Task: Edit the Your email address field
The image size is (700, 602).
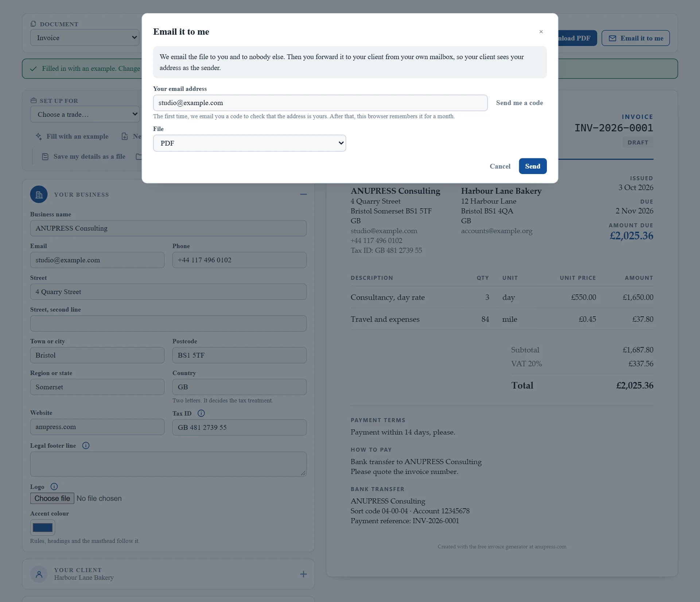Action: (x=320, y=103)
